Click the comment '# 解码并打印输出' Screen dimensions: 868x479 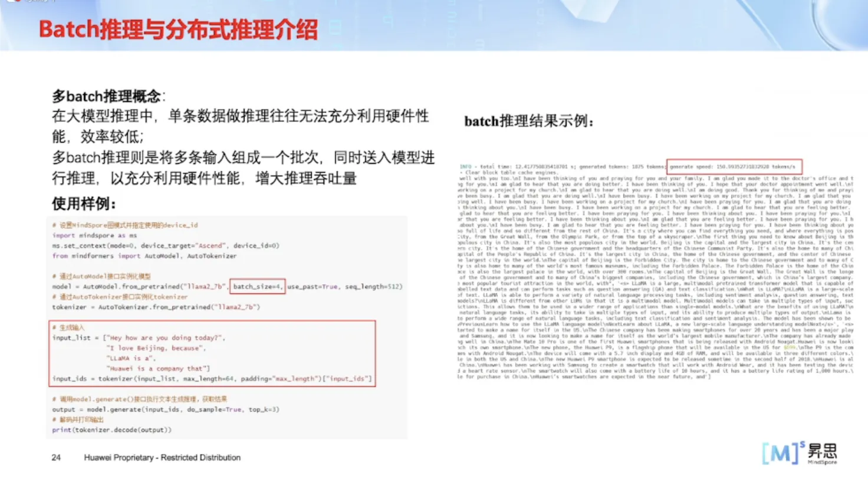[78, 420]
